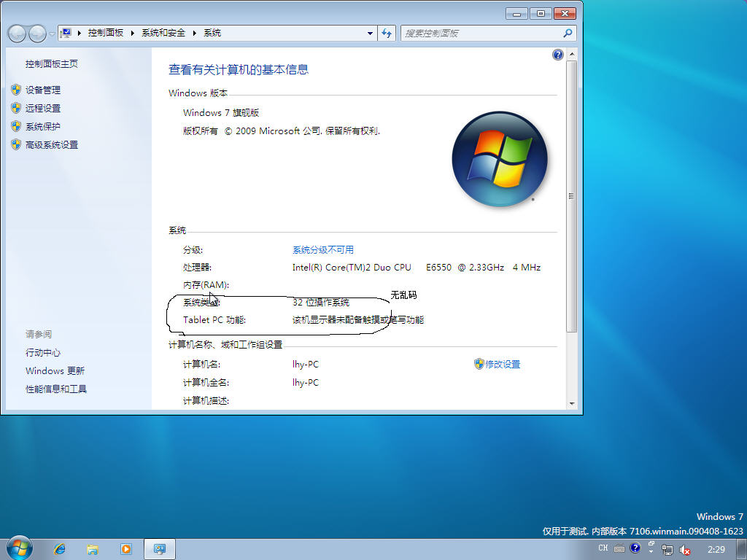747x560 pixels.
Task: Click the Windows 7 旗舰版 edition text
Action: tap(221, 113)
